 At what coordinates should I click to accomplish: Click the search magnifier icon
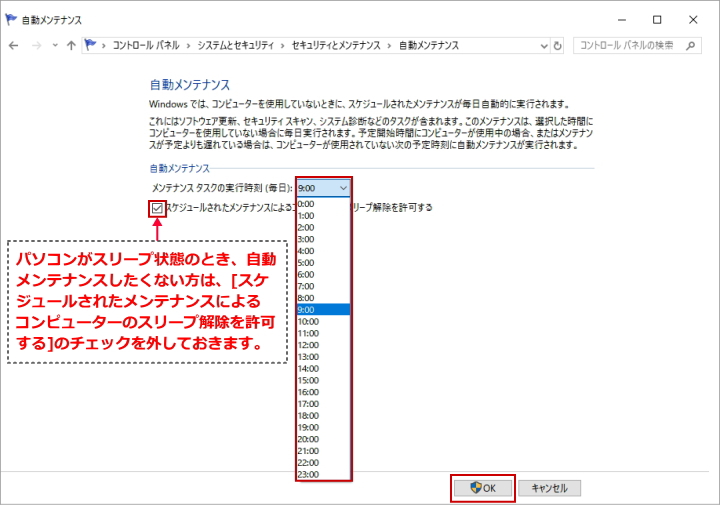[x=690, y=45]
